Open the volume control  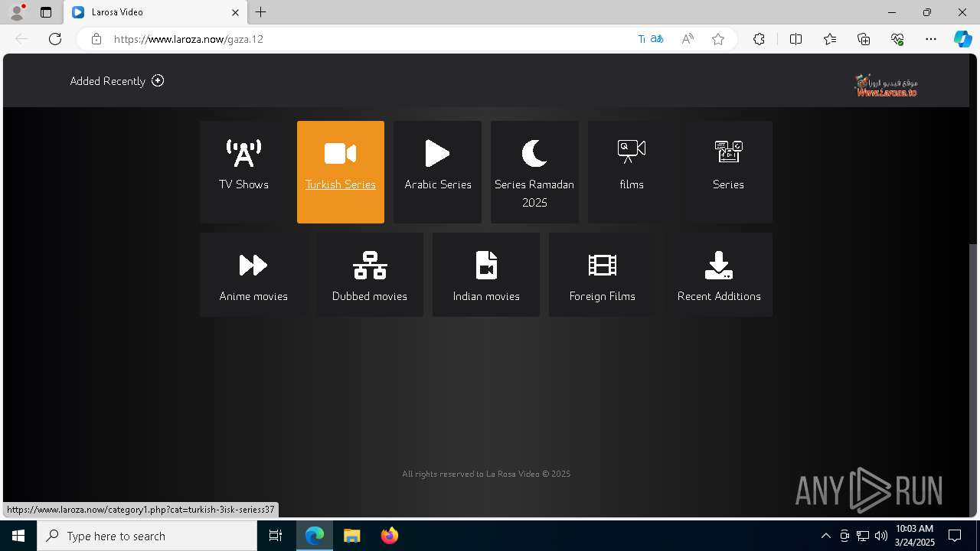pyautogui.click(x=881, y=536)
